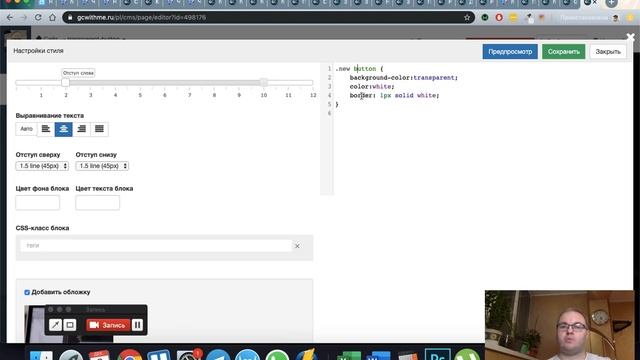Image resolution: width=640 pixels, height=360 pixels.
Task: Focus the CSS-класс блока tags field
Action: [156, 246]
